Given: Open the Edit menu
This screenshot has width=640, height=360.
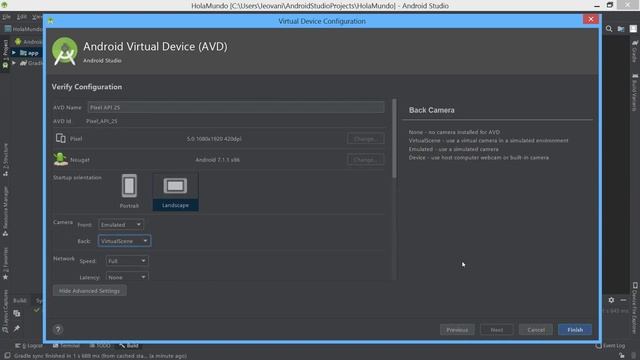Looking at the screenshot, I should point(22,17).
